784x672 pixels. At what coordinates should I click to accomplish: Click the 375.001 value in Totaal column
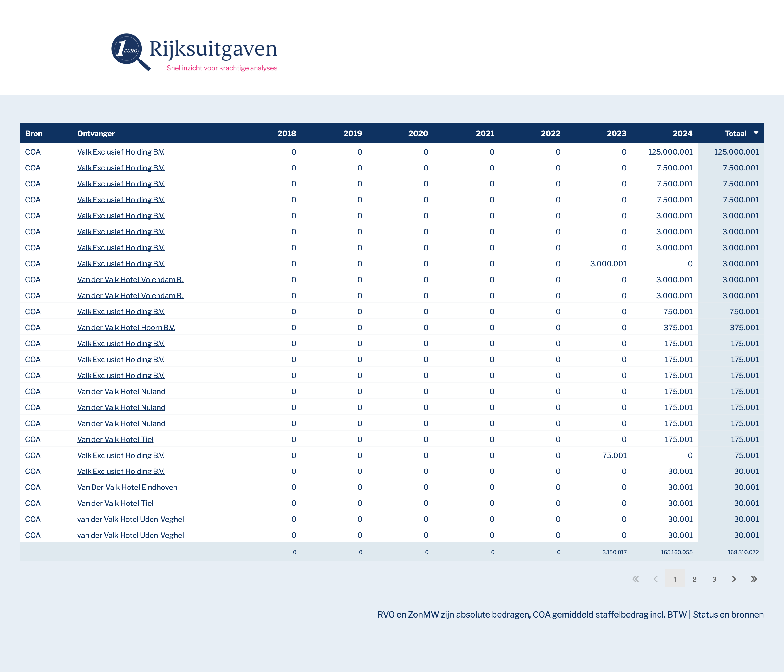point(744,328)
